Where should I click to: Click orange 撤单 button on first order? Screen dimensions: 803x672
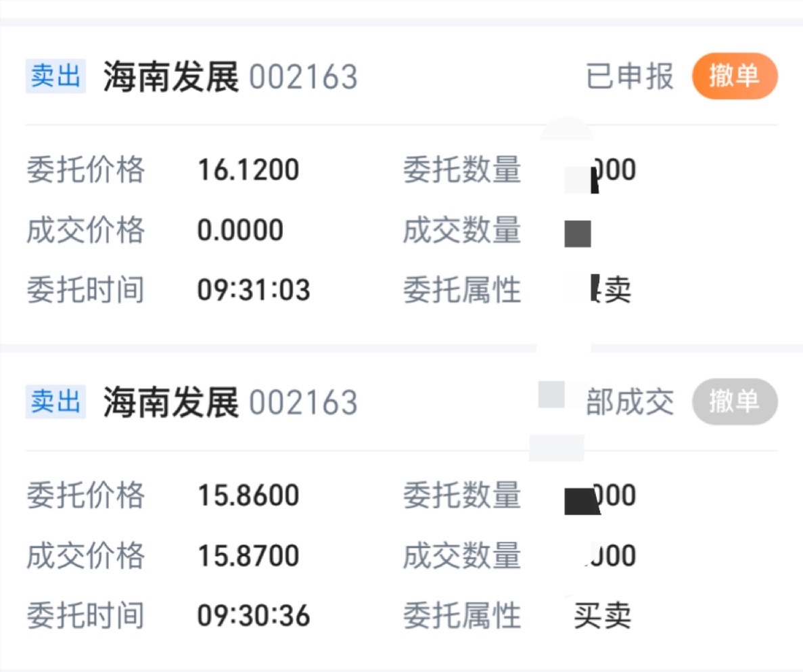(734, 76)
